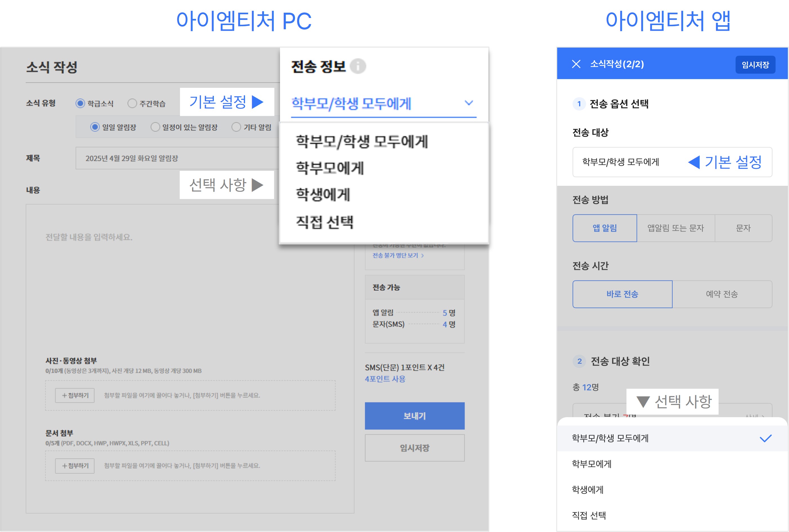Click 첨부하기 under 사진·동영상 첨부
Screen dimensions: 789x532
[75, 395]
